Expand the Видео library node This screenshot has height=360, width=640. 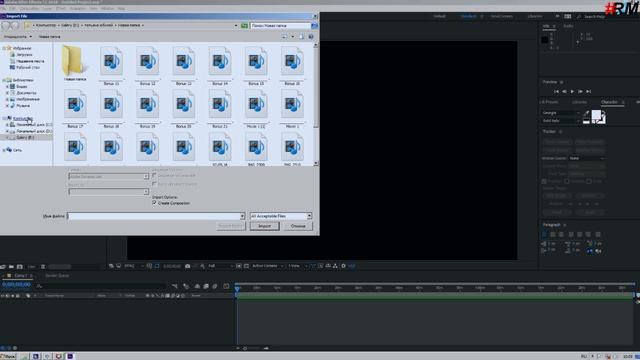tap(7, 87)
